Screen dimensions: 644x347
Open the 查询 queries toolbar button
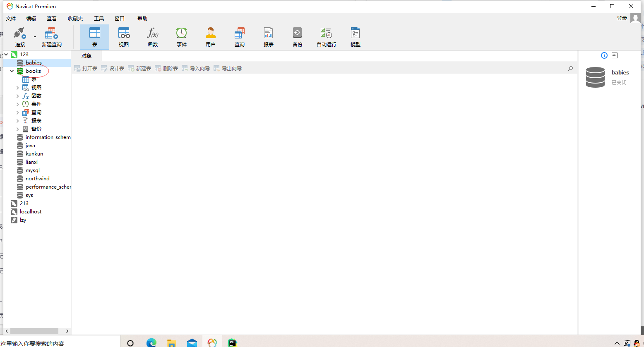(x=240, y=37)
